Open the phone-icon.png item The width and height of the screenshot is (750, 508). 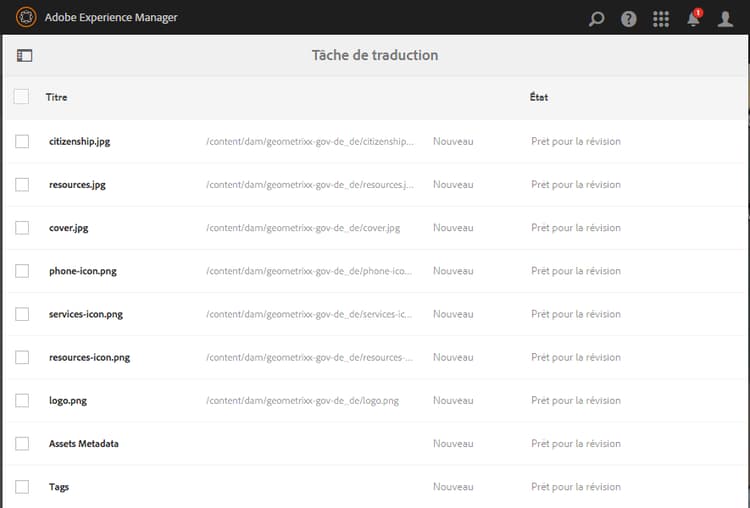point(82,271)
